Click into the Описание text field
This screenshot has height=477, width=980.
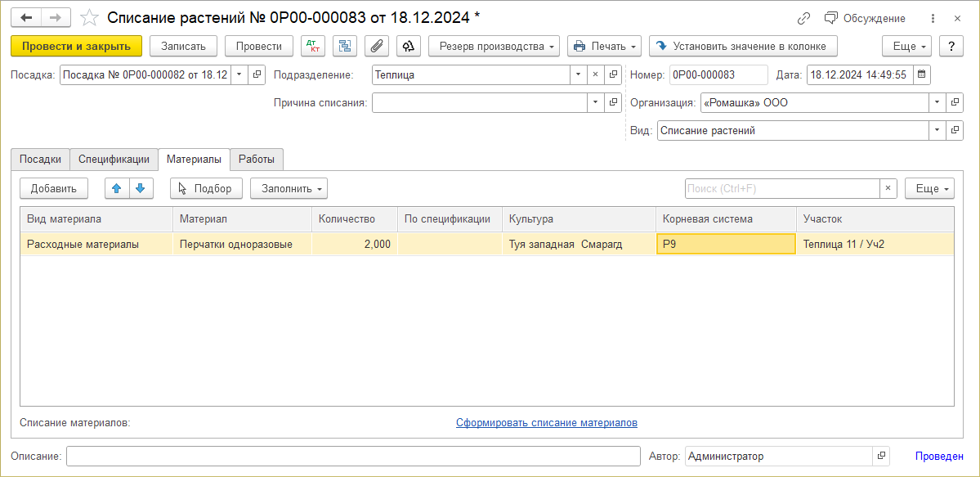point(353,456)
